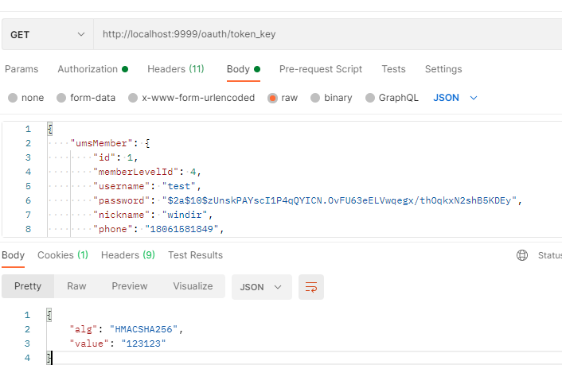
Task: Switch to the Tests tab
Action: click(393, 69)
